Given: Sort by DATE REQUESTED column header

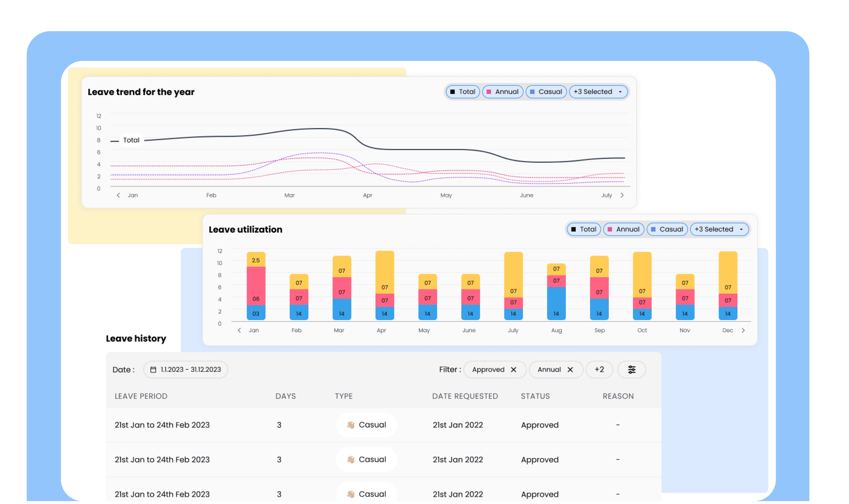Looking at the screenshot, I should click(465, 396).
